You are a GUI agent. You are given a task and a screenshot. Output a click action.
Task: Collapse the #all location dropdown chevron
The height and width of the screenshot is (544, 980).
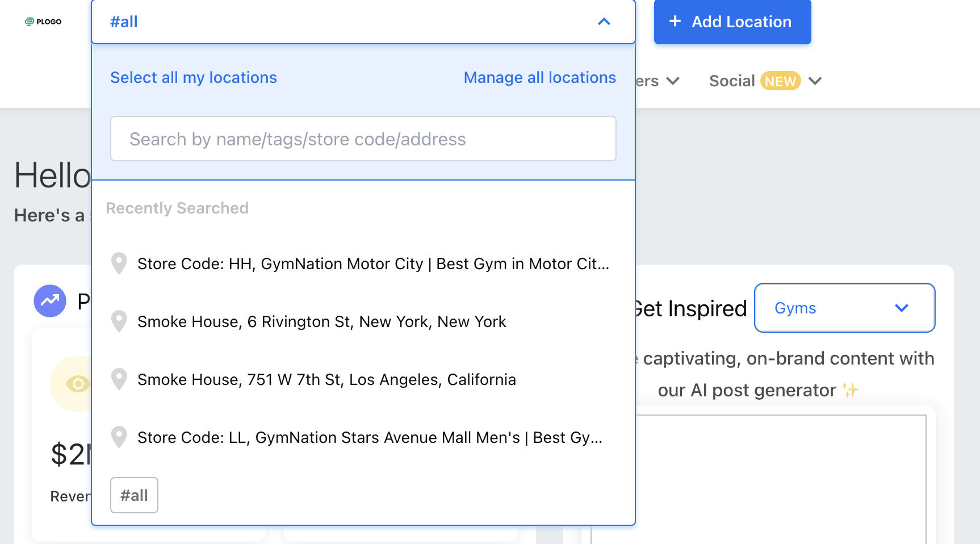604,22
